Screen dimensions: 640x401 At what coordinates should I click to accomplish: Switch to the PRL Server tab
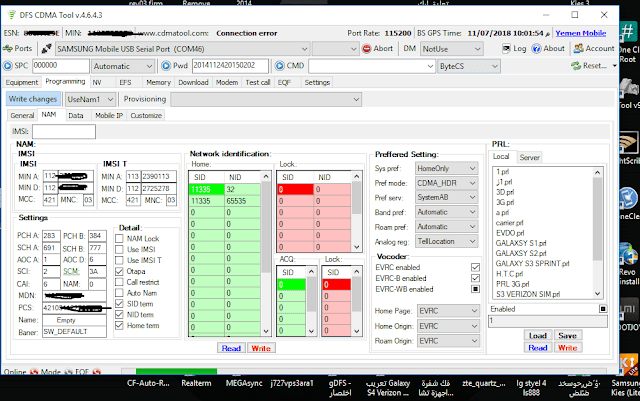coord(529,157)
